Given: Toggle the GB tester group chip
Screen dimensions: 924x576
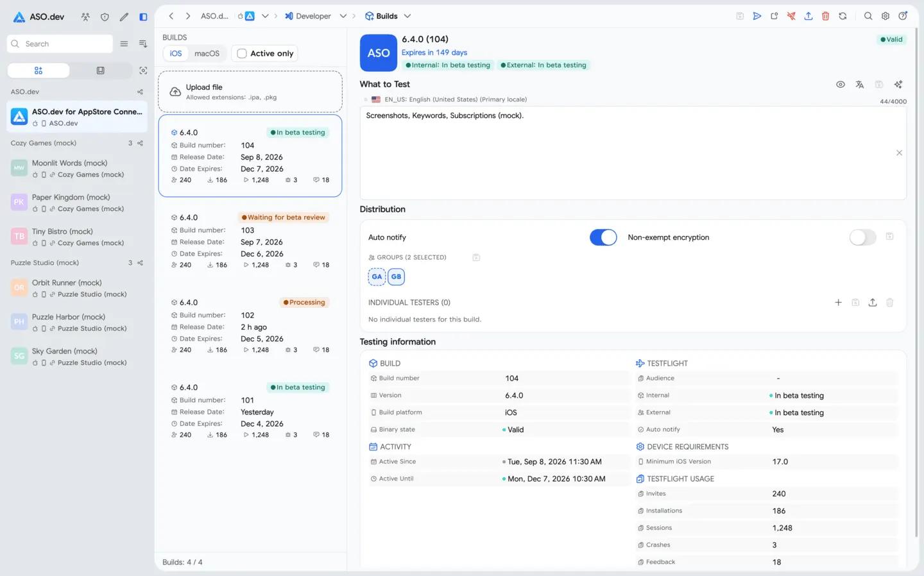Looking at the screenshot, I should pyautogui.click(x=397, y=276).
